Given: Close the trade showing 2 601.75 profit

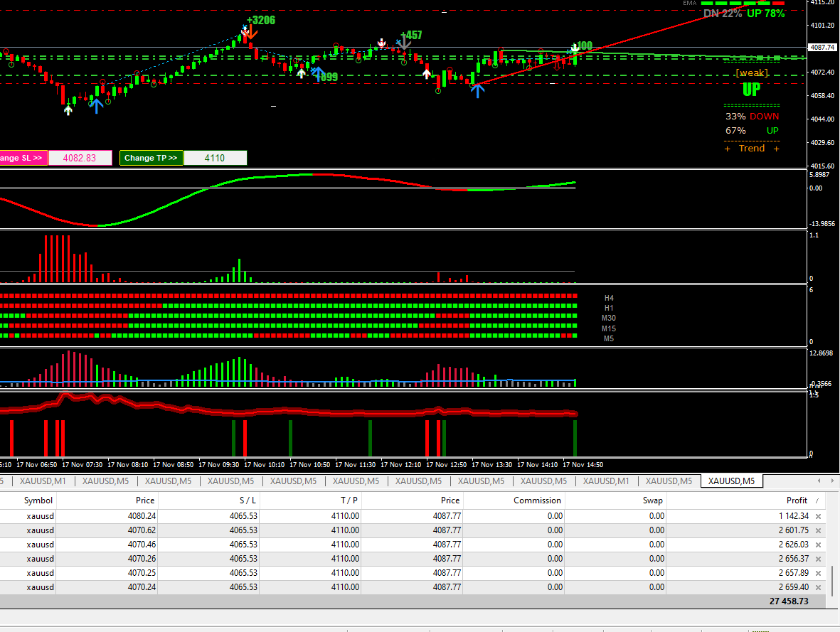Looking at the screenshot, I should pos(818,531).
